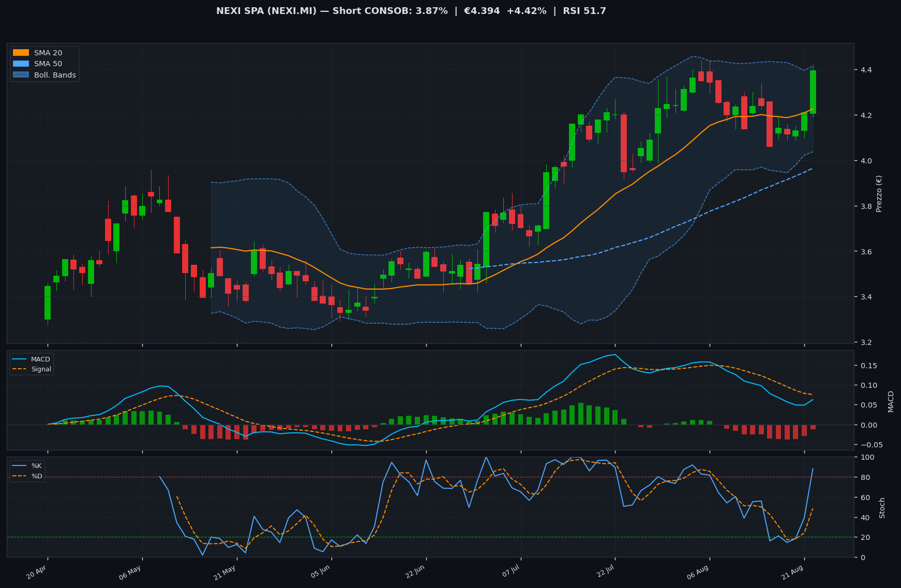This screenshot has height=588, width=901.
Task: Click the "22 Jun" date label
Action: (x=415, y=571)
